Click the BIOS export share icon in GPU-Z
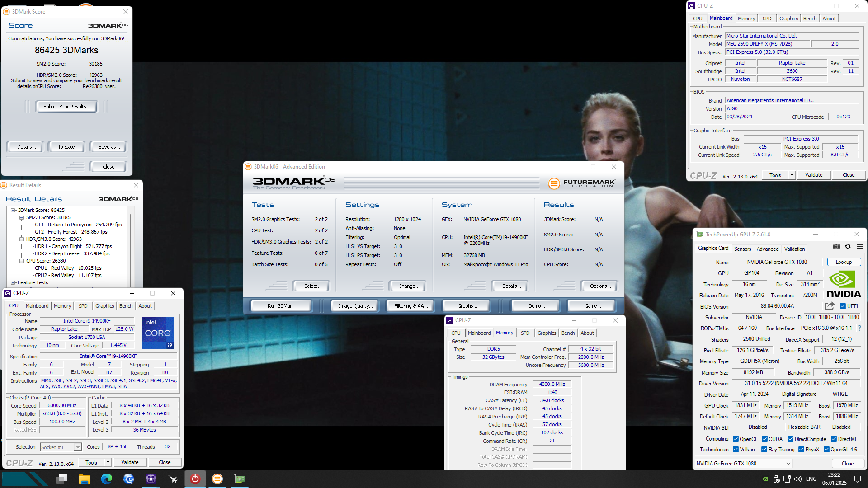Image resolution: width=868 pixels, height=488 pixels. click(x=830, y=306)
